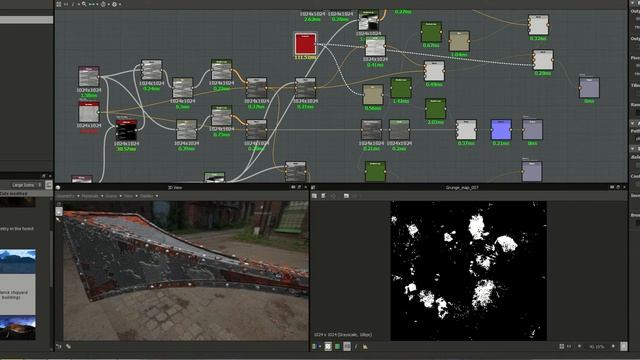Select the tan node labeled 0.56ms
Image resolution: width=640 pixels, height=360 pixels.
[x=373, y=95]
